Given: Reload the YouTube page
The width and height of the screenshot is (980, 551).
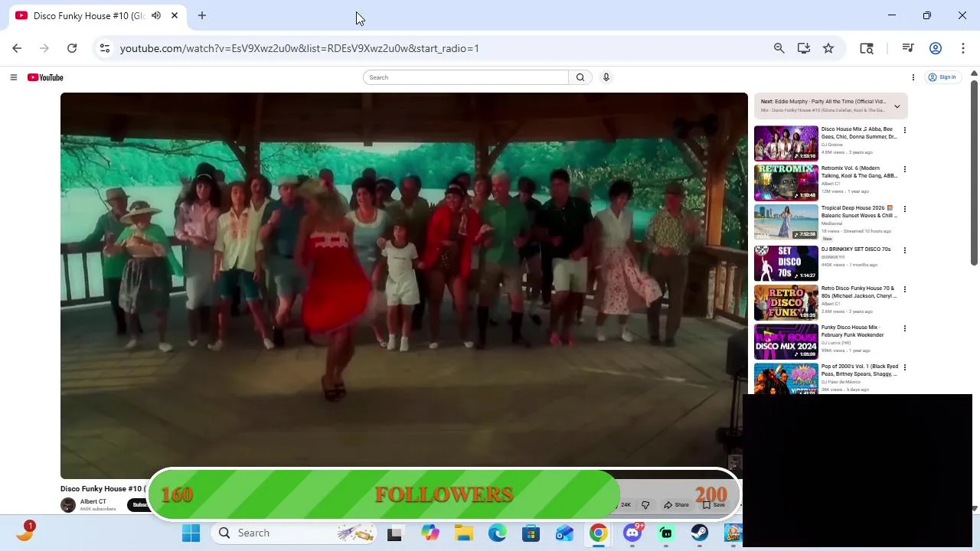Looking at the screenshot, I should tap(72, 48).
